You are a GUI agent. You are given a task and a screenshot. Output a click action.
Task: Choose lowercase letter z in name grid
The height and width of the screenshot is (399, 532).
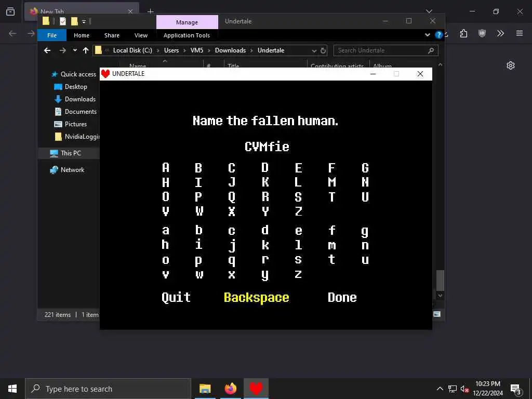[x=298, y=274]
